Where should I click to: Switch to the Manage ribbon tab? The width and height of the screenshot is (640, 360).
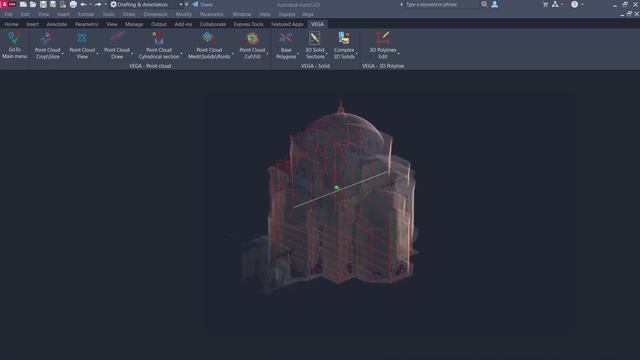pyautogui.click(x=134, y=24)
